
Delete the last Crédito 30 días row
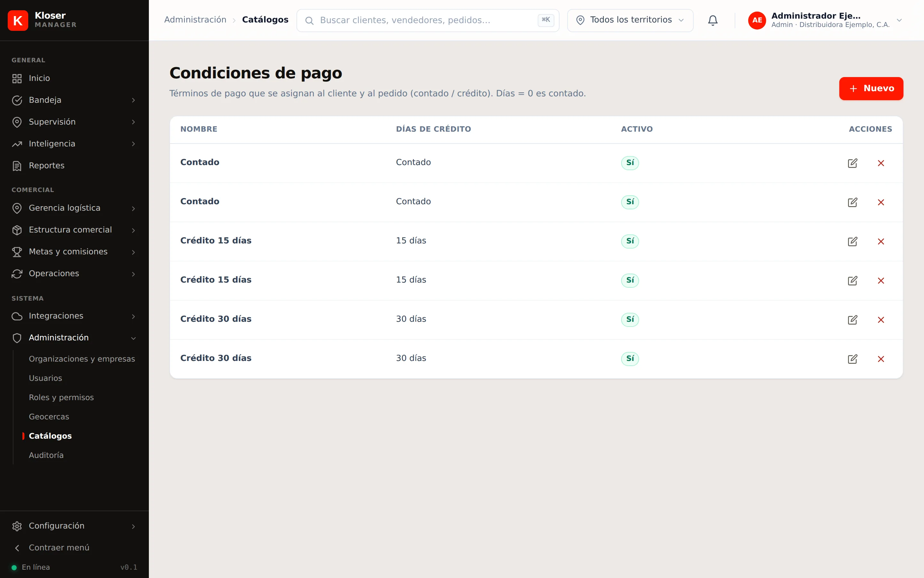pyautogui.click(x=880, y=359)
